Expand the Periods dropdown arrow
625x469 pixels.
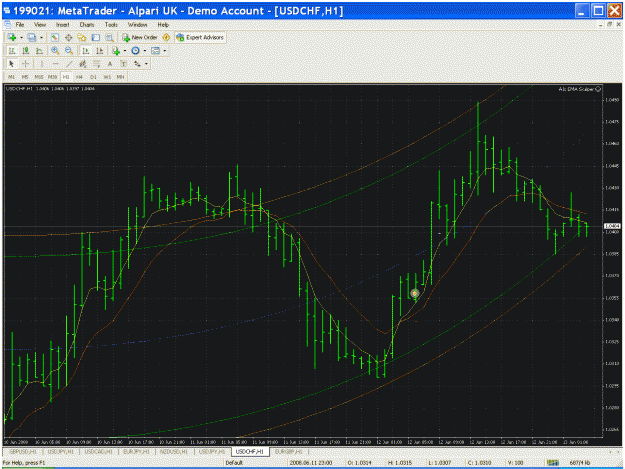145,51
